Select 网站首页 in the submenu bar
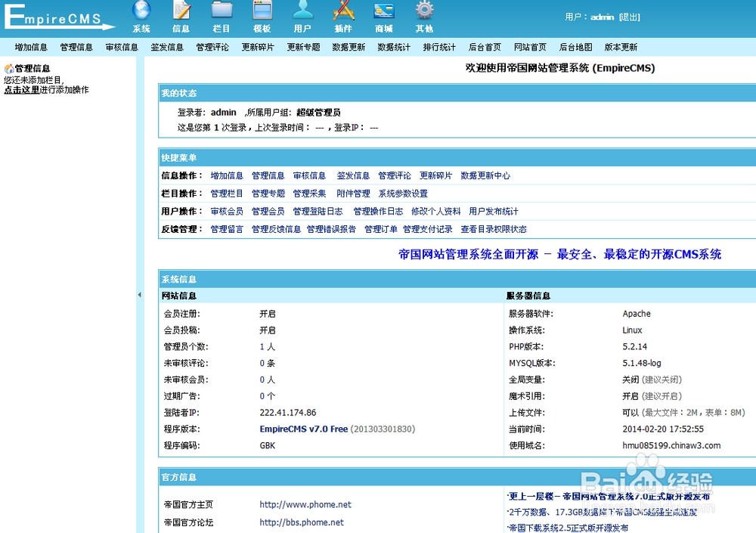Image resolution: width=756 pixels, height=533 pixels. 530,48
